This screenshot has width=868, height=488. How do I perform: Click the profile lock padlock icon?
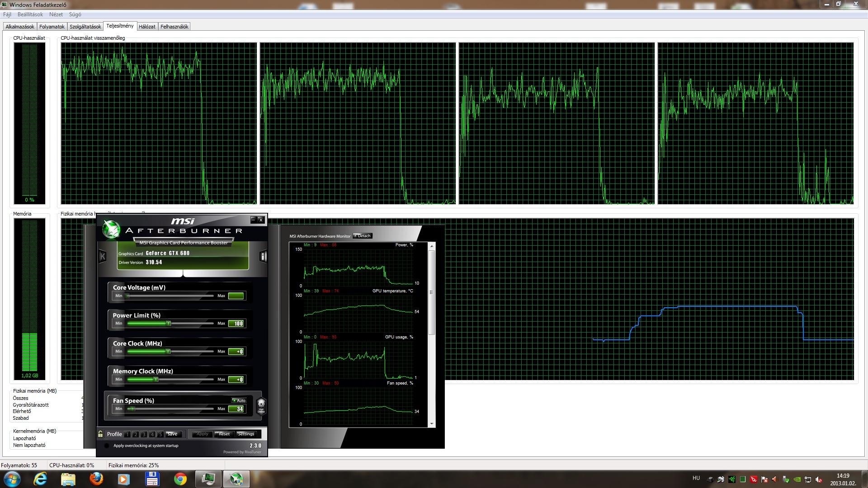pos(100,434)
